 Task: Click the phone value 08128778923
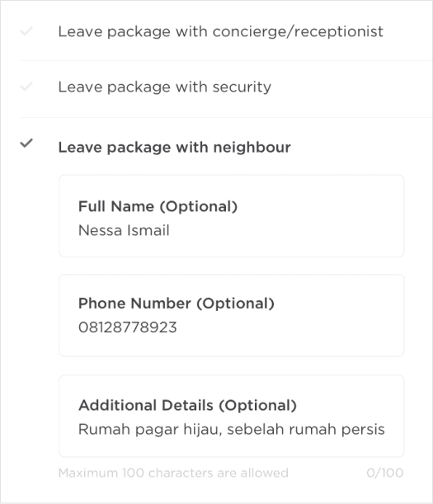click(x=128, y=327)
